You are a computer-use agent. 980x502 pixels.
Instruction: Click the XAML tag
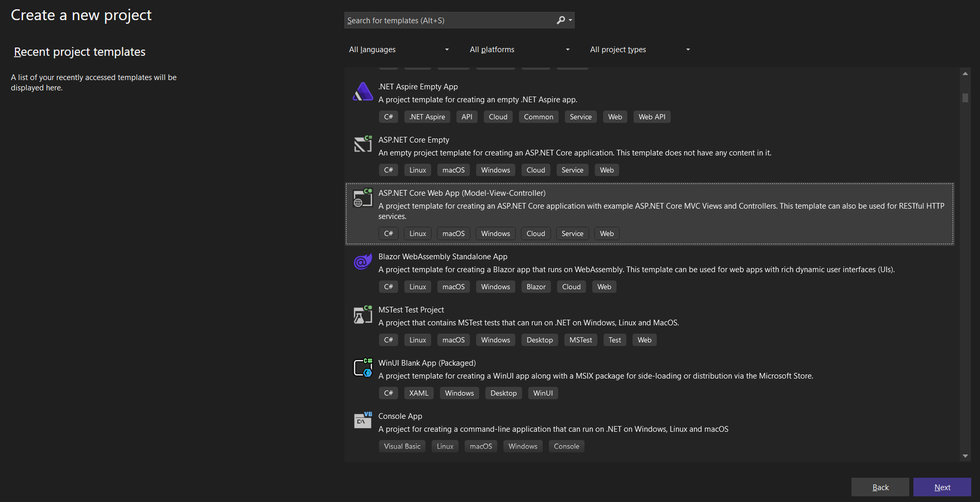[419, 393]
